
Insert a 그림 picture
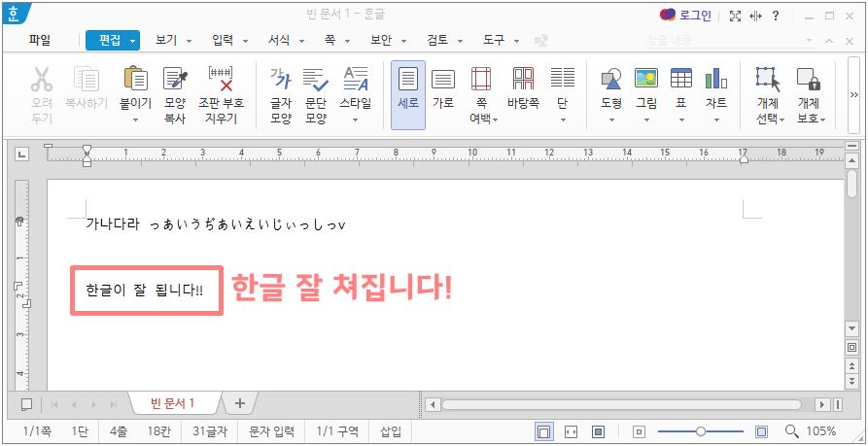click(x=646, y=79)
